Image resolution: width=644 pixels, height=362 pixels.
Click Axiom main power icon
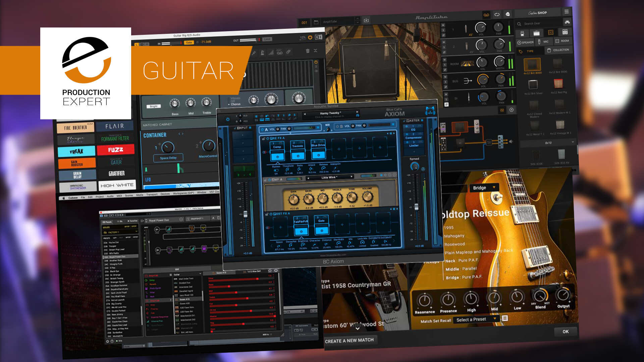(228, 119)
